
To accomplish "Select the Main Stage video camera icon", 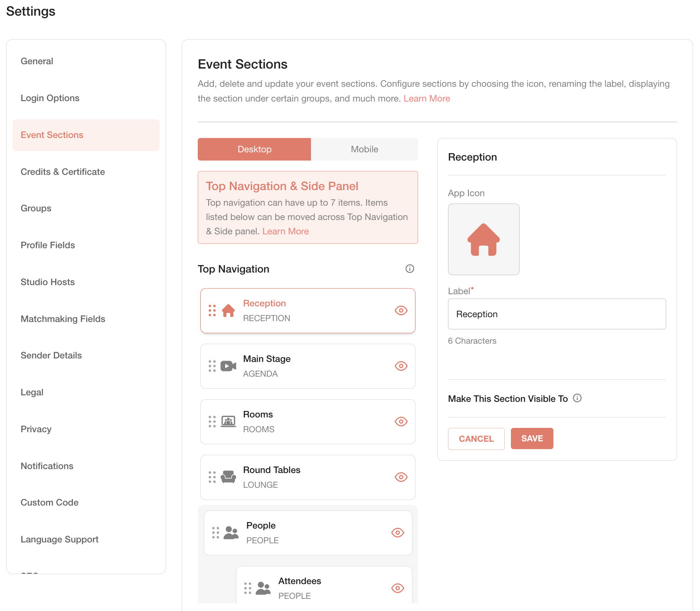I will click(x=227, y=366).
